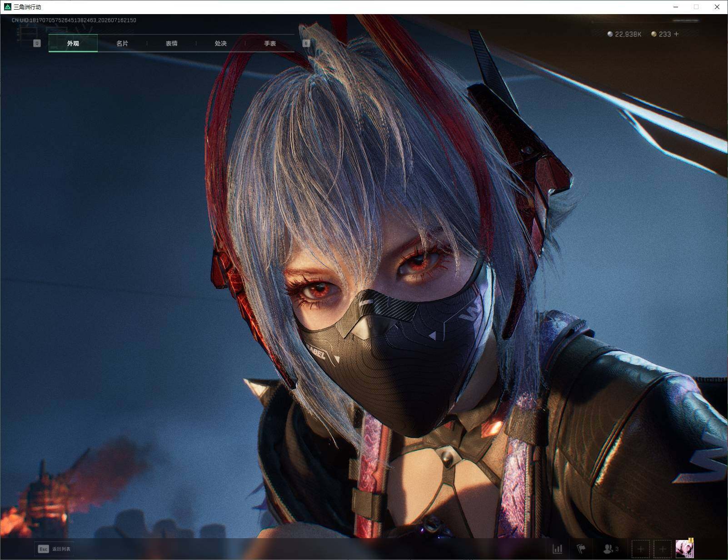
Task: Click the silver currency coin icon
Action: (x=610, y=34)
